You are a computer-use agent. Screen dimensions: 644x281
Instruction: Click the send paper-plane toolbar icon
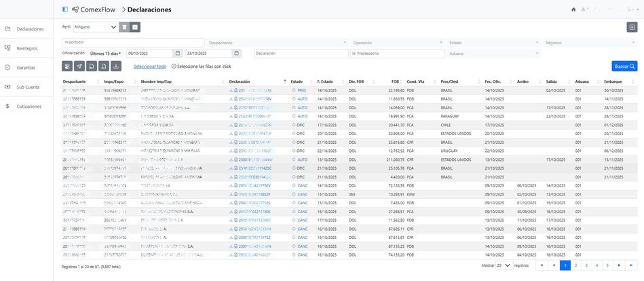coord(79,67)
